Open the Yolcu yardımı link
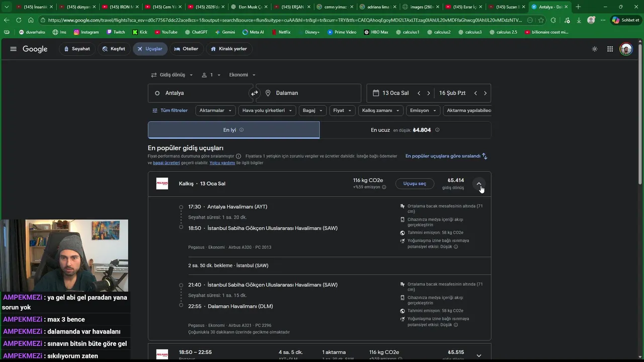 point(222,163)
